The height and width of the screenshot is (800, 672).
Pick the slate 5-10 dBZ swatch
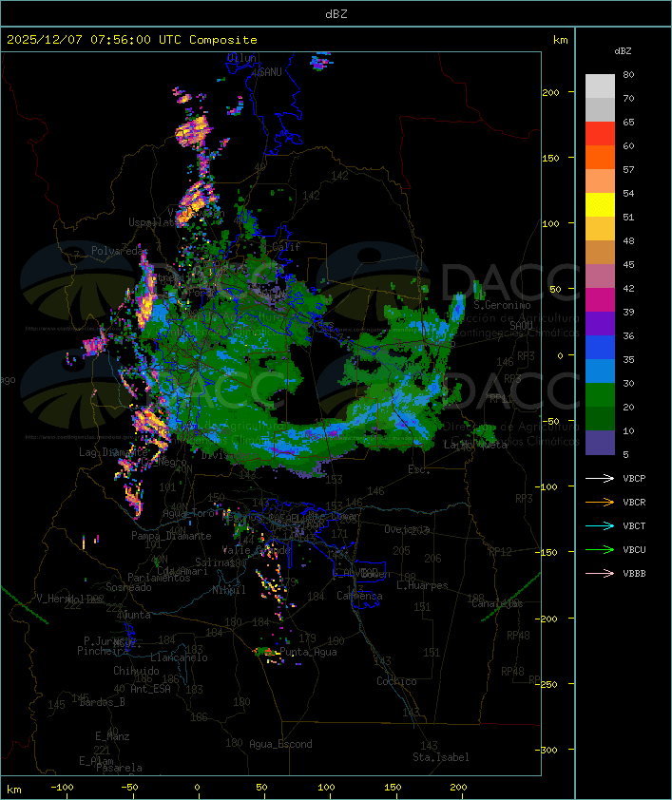600,443
